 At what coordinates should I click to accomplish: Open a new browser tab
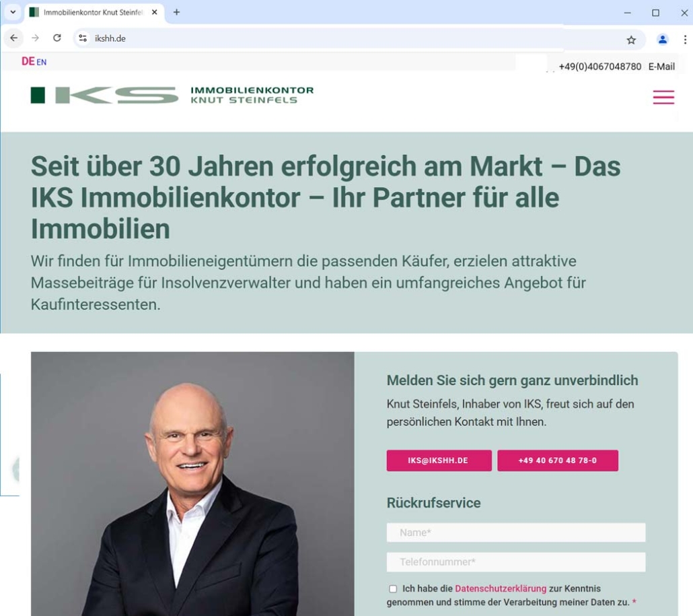176,12
